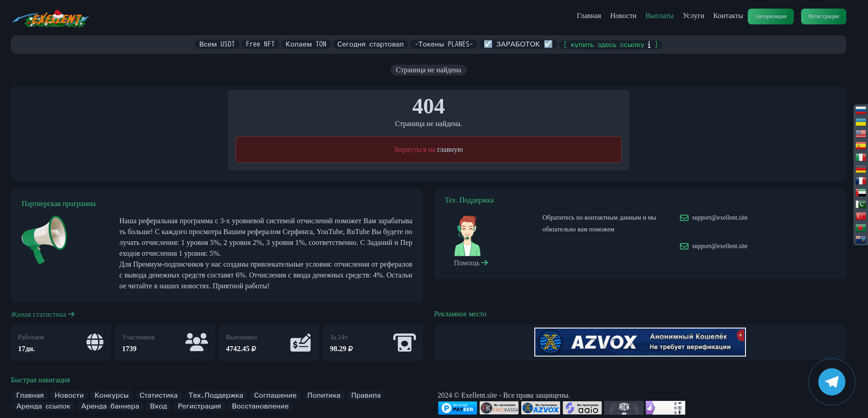Select the Turkish flag icon

[861, 216]
